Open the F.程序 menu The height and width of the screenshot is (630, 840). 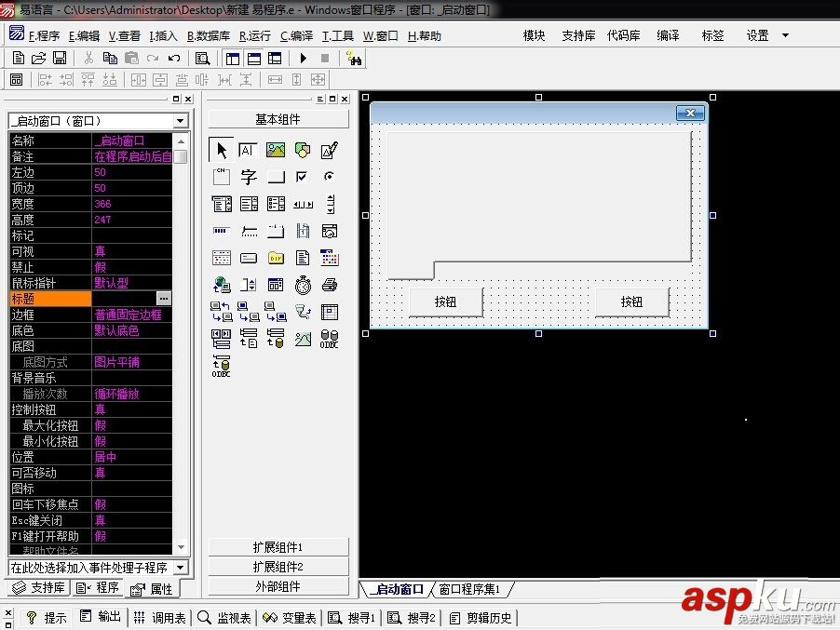click(x=44, y=36)
